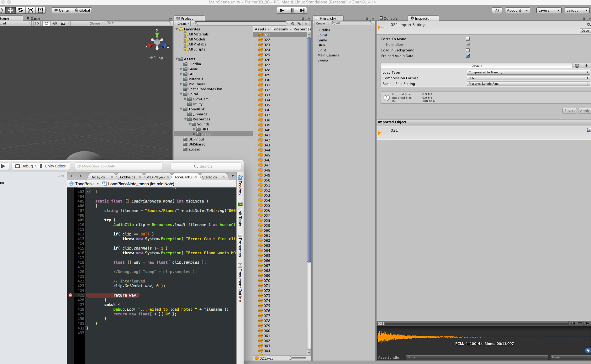Check Force To Mono
Screen dimensions: 591x364
468,39
